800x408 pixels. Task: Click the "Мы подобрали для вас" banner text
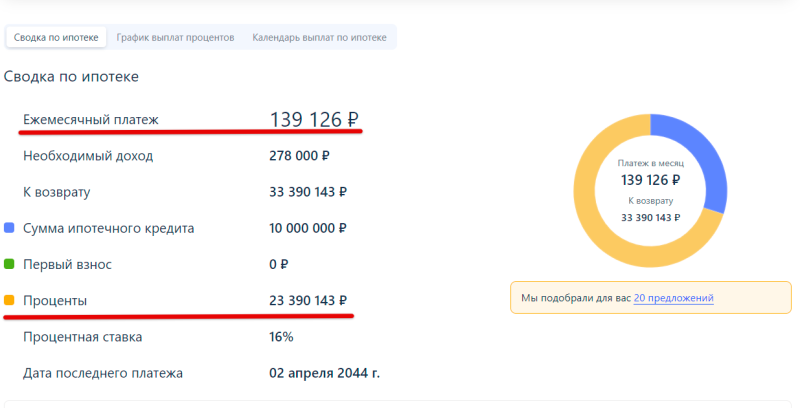click(x=576, y=298)
